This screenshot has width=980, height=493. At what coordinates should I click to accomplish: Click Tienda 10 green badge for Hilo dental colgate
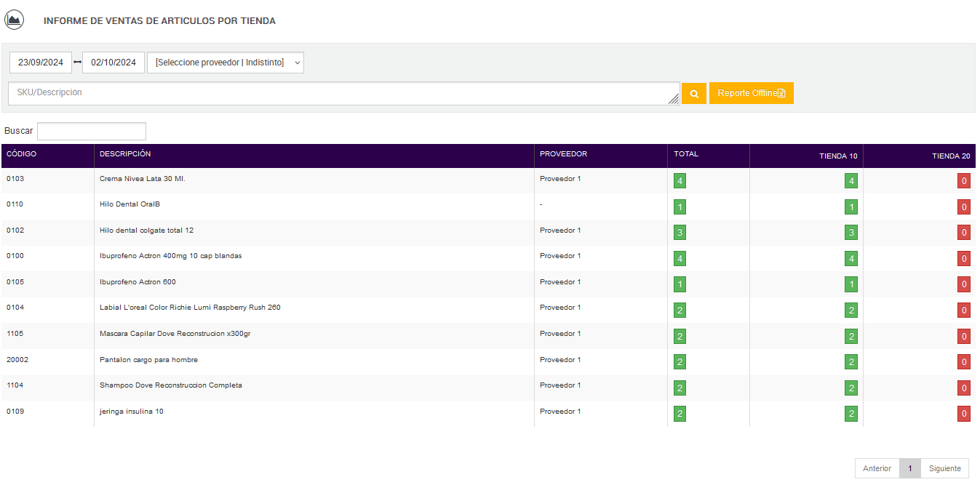click(851, 233)
